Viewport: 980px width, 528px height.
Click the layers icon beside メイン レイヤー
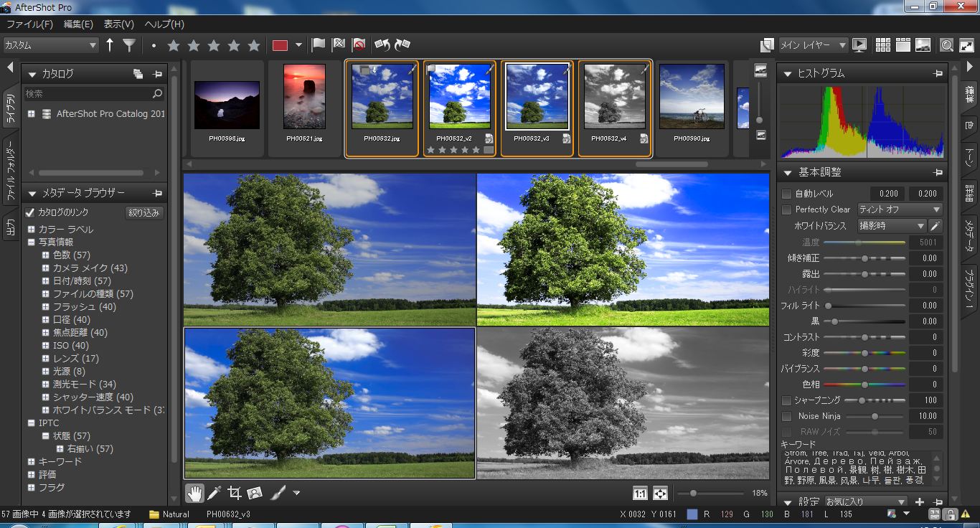point(768,45)
